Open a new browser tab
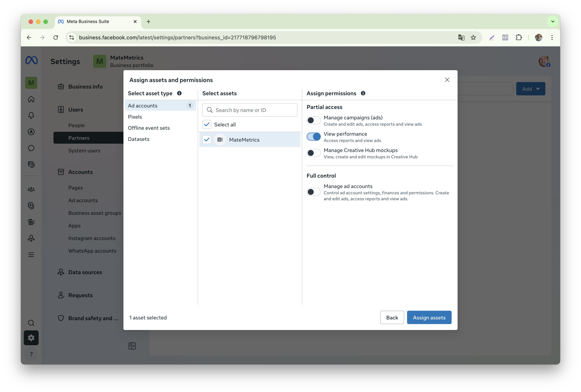This screenshot has width=581, height=392. click(x=148, y=22)
